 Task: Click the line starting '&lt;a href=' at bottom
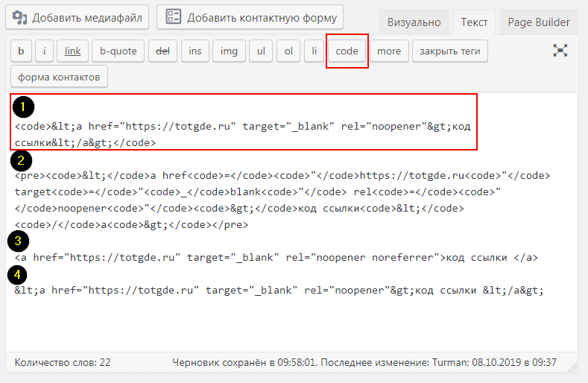pos(279,290)
